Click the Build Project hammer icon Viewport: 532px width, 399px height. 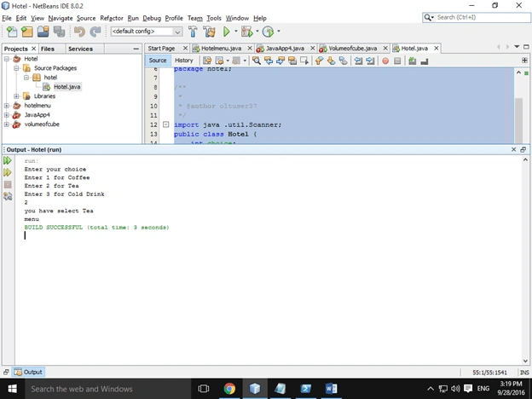193,32
